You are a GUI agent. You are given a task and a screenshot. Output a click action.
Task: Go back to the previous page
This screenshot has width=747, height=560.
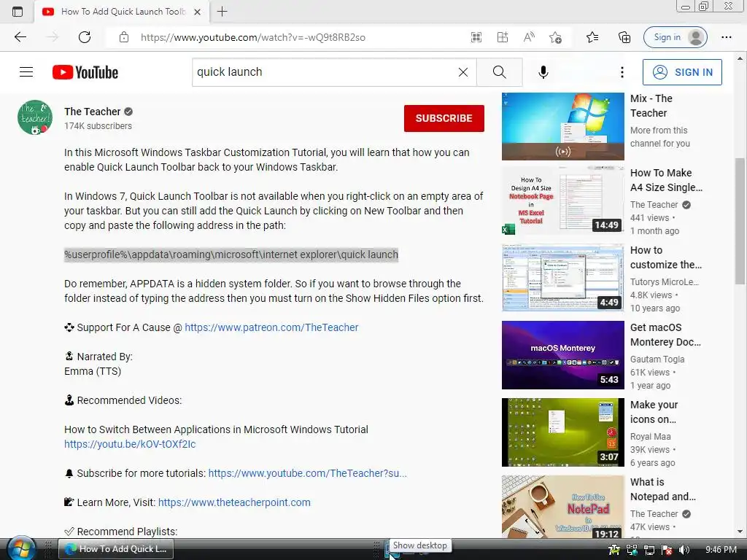pos(20,37)
